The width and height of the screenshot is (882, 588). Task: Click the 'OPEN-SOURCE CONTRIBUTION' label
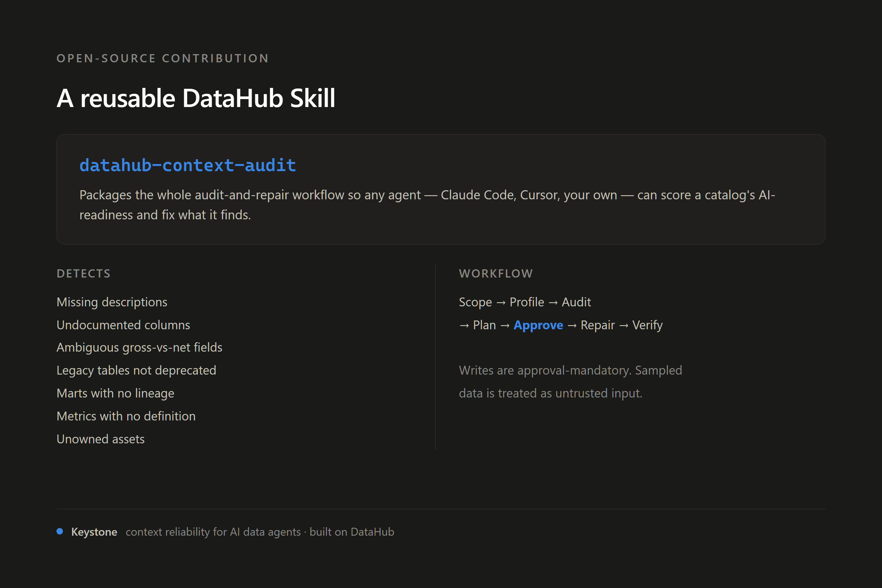(163, 58)
